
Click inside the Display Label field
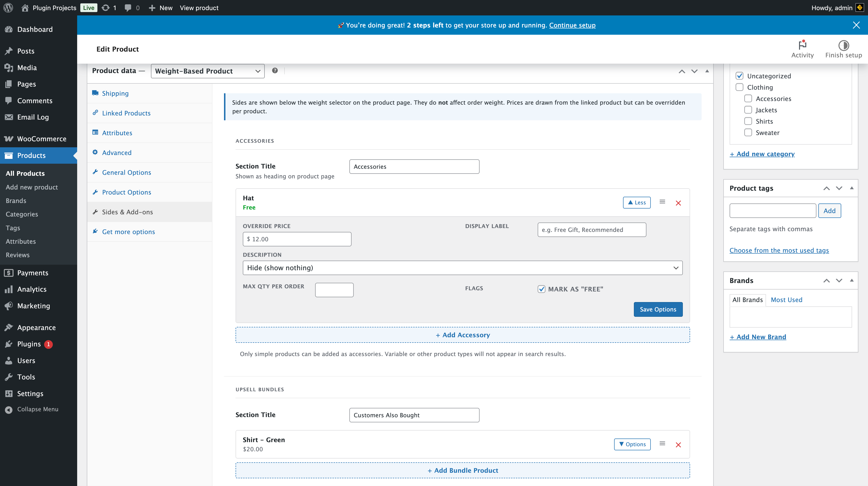pos(591,229)
